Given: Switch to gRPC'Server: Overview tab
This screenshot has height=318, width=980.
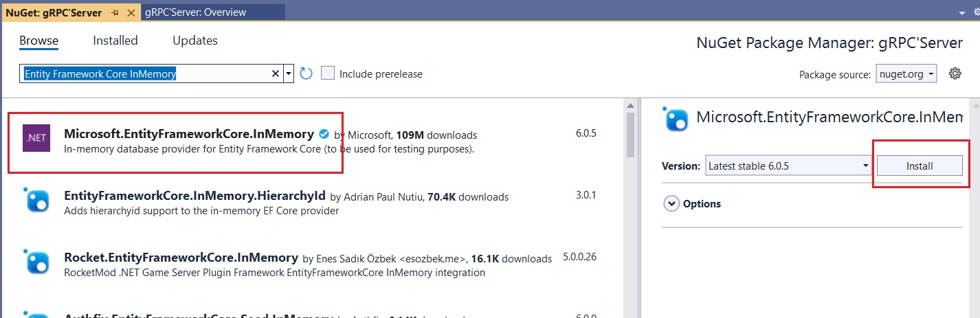Looking at the screenshot, I should click(x=196, y=12).
